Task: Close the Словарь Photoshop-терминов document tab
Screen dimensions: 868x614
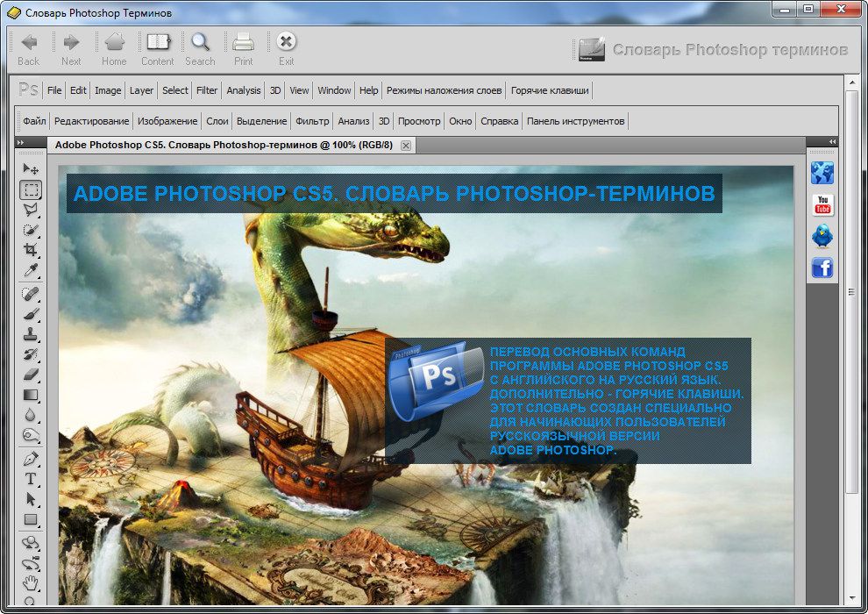Action: (x=405, y=146)
